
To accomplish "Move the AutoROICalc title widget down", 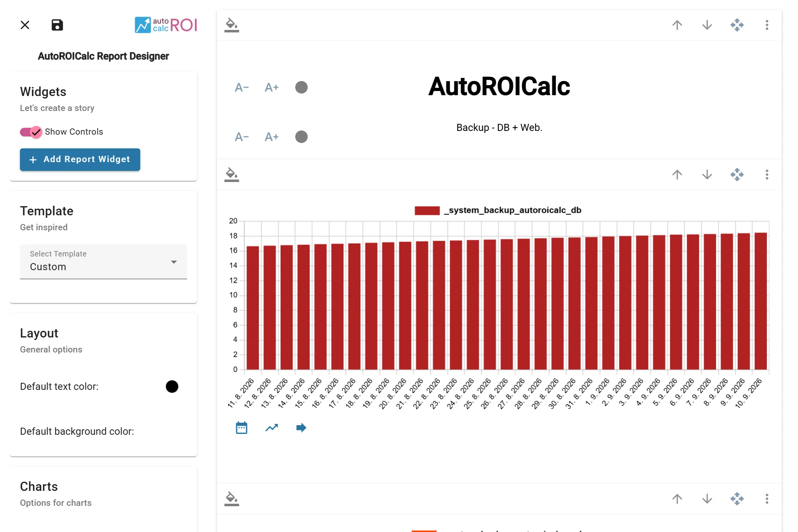I will [707, 25].
